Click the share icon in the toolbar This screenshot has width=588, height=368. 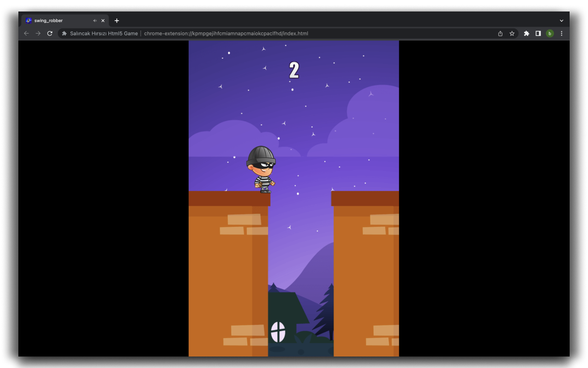[500, 33]
